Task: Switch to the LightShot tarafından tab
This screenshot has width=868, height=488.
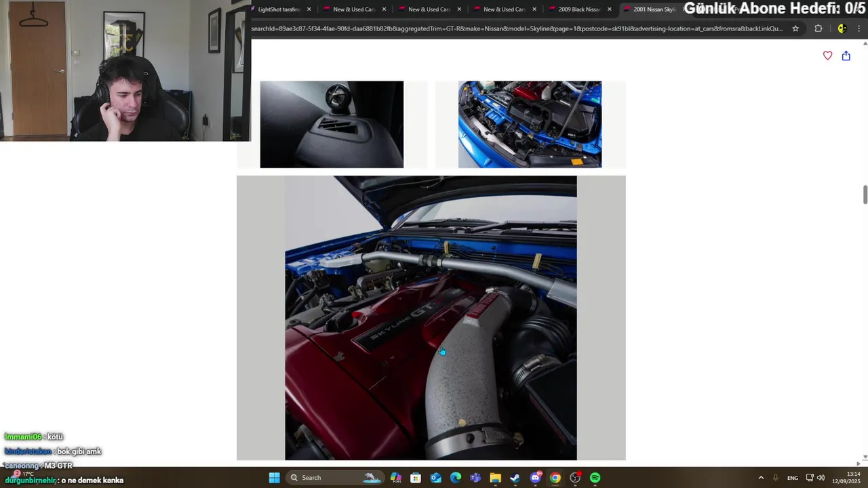Action: (x=278, y=9)
